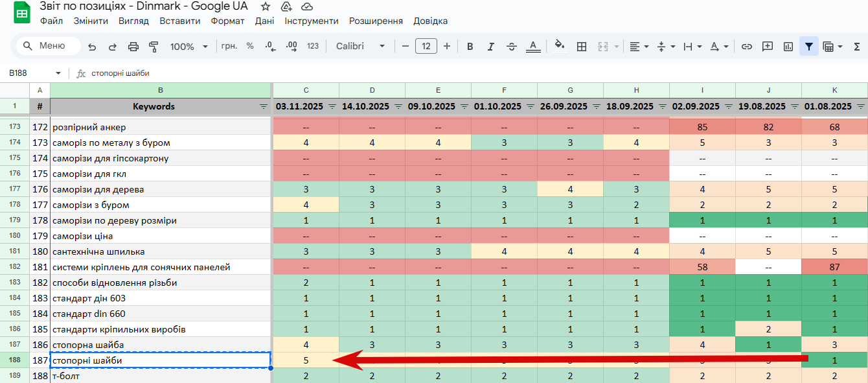Open the borders tool
The image size is (868, 383).
point(582,47)
